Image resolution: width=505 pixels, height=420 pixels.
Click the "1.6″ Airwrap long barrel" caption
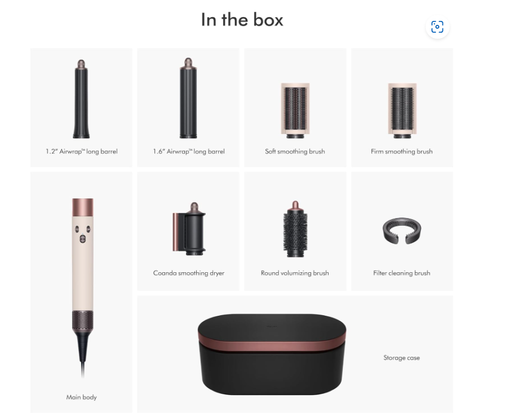click(x=189, y=151)
